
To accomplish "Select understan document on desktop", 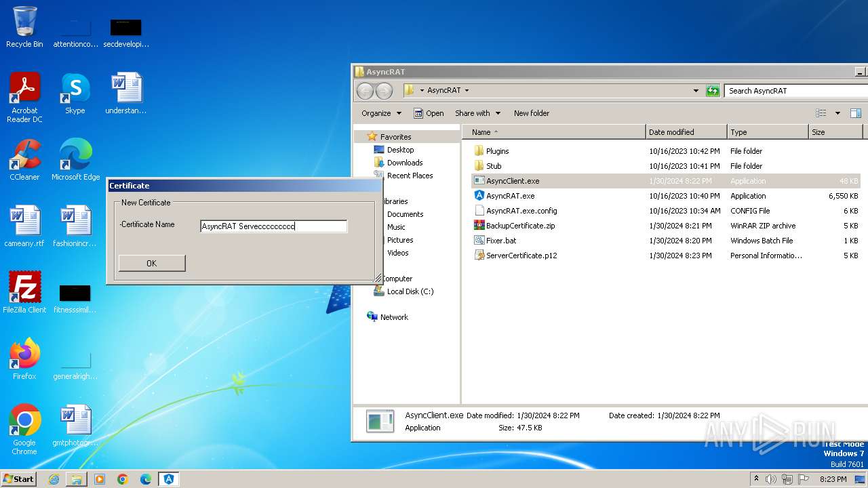I will coord(126,94).
